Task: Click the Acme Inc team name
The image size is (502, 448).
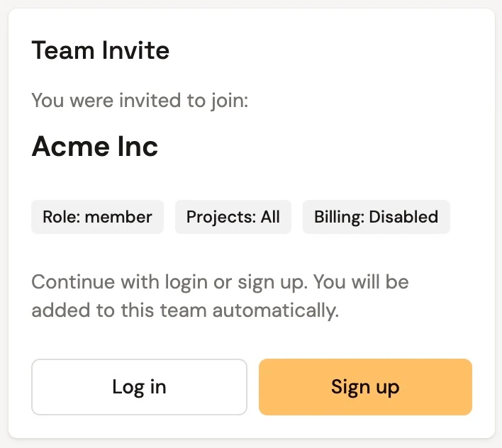Action: tap(95, 147)
